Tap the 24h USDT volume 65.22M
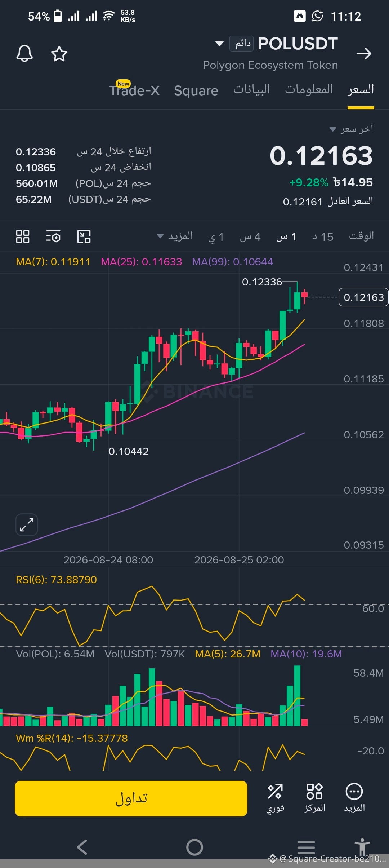This screenshot has height=868, width=389. 34,199
